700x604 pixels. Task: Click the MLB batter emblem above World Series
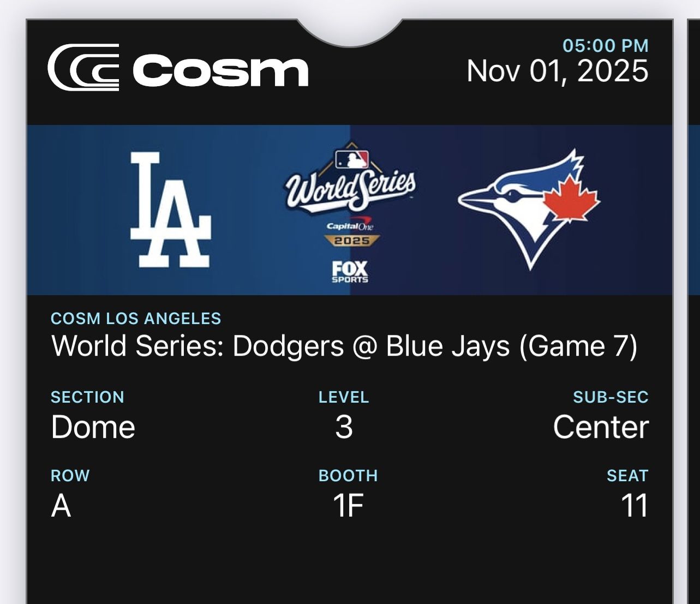(352, 158)
